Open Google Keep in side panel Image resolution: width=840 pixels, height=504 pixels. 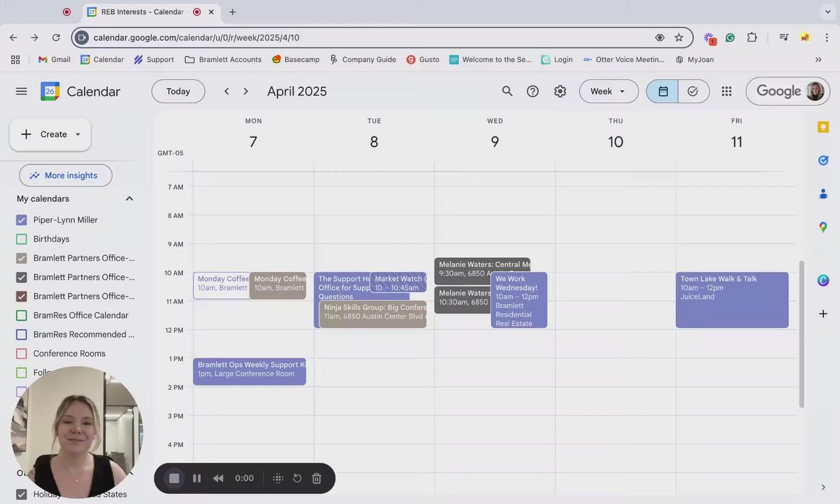click(x=823, y=127)
